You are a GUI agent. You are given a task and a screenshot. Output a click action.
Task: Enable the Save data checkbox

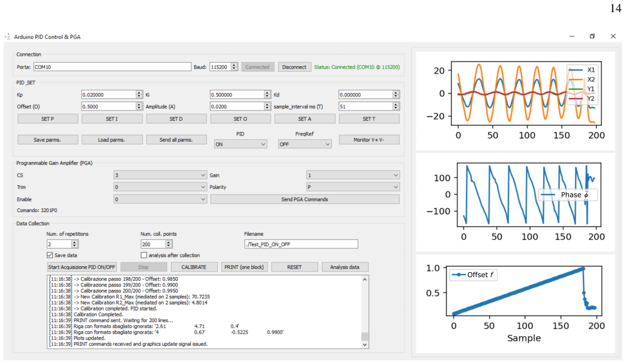(50, 255)
